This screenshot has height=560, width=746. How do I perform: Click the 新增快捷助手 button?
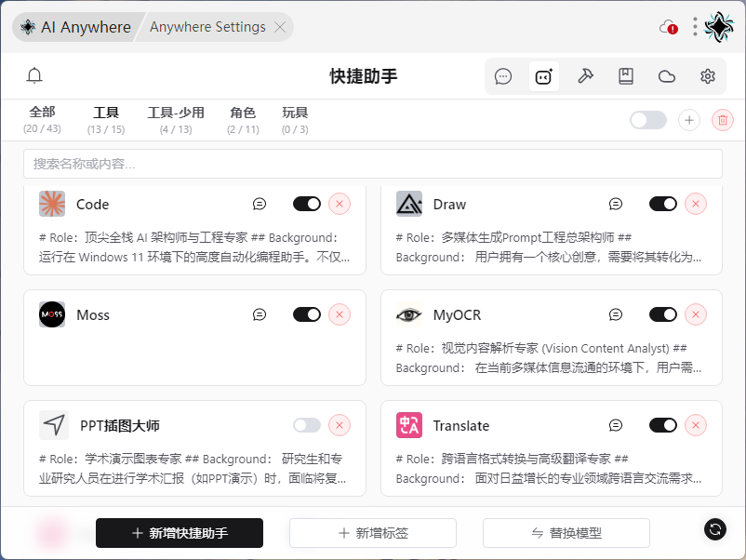[180, 533]
